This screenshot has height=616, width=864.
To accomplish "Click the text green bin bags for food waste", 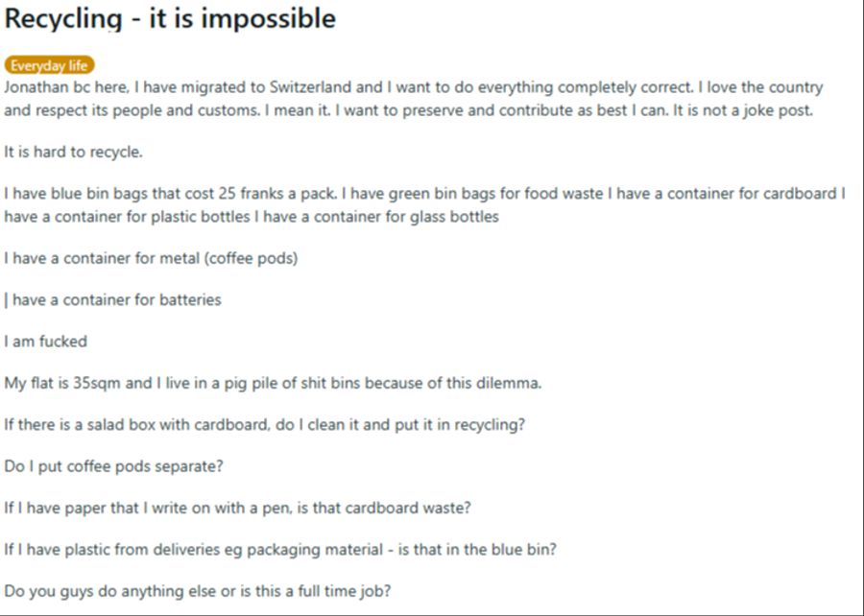I will [495, 194].
